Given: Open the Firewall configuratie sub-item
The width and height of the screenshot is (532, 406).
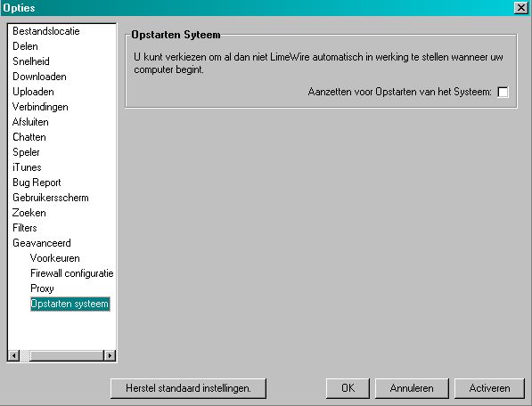Looking at the screenshot, I should coord(72,273).
